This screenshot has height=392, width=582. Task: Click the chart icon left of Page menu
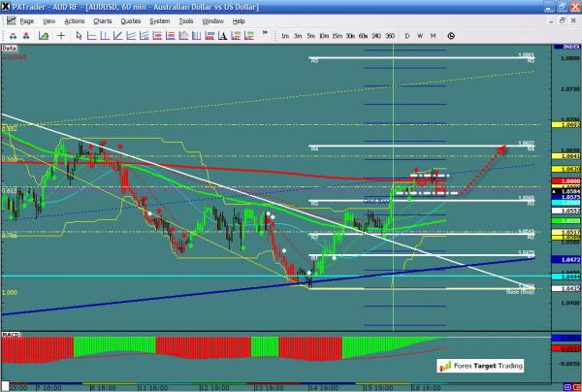(x=10, y=19)
